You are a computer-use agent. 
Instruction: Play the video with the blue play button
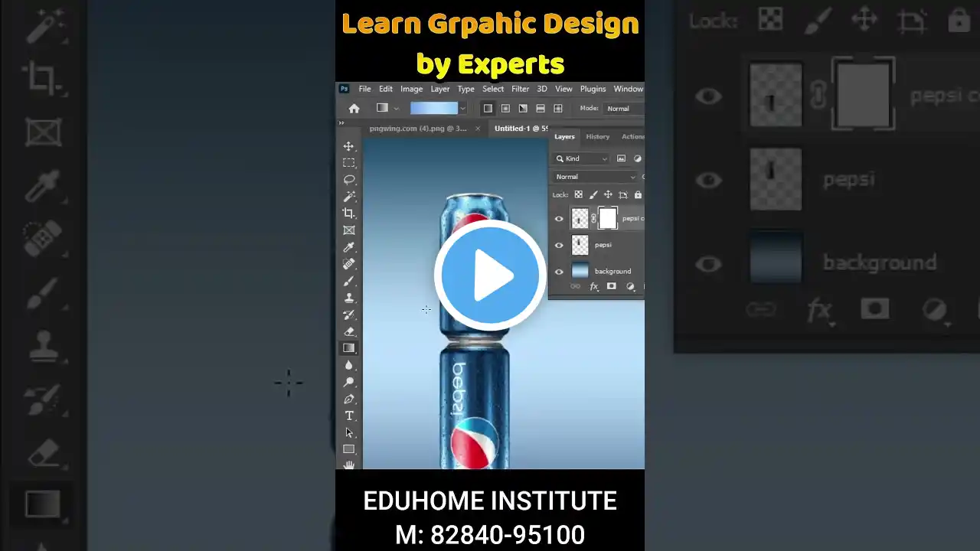tap(490, 275)
